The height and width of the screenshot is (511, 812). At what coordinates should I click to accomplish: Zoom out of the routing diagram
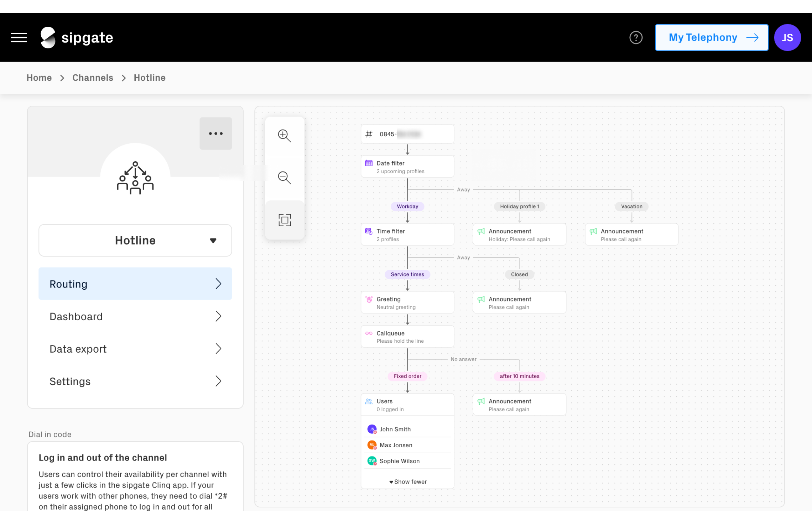285,178
